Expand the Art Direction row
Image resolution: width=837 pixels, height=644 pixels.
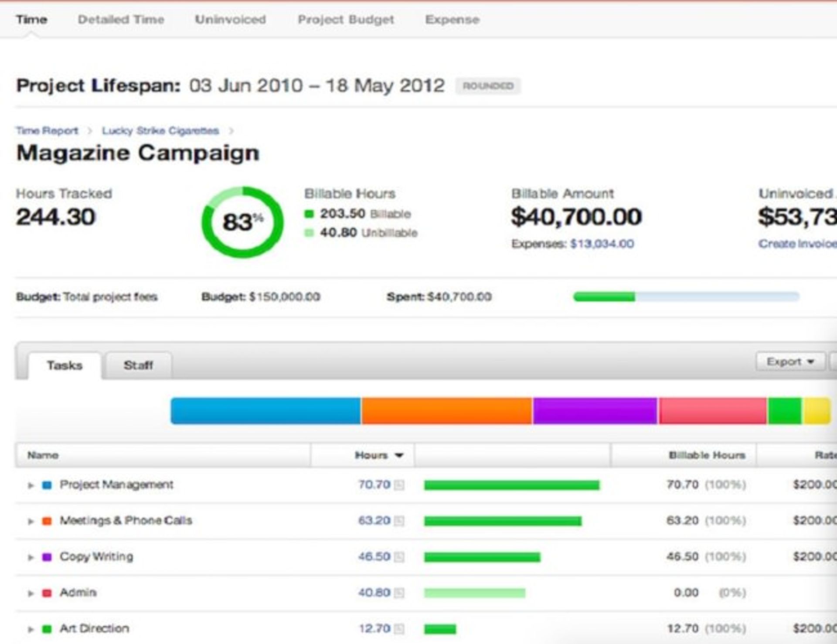[x=31, y=629]
